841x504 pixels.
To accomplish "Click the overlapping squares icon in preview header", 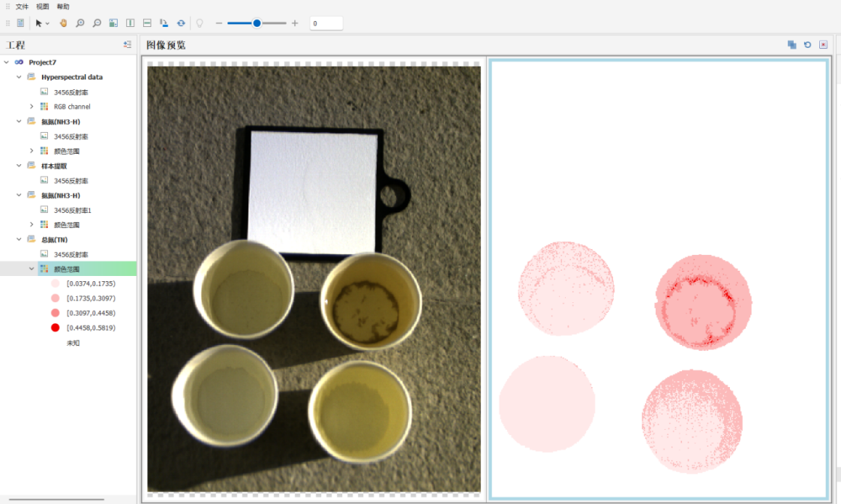I will coord(791,45).
